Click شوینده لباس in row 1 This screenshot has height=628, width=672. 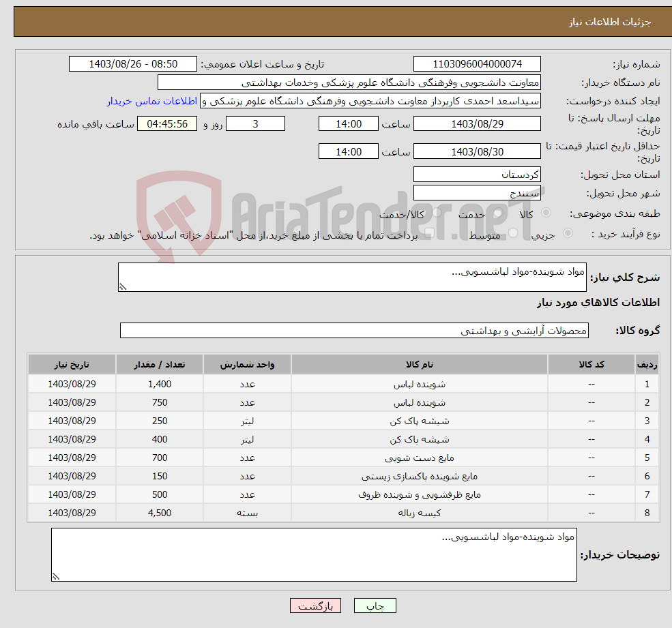click(x=420, y=385)
